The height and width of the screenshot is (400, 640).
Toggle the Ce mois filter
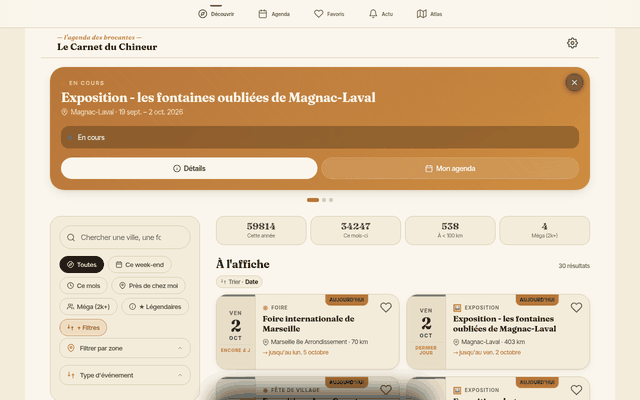point(84,286)
